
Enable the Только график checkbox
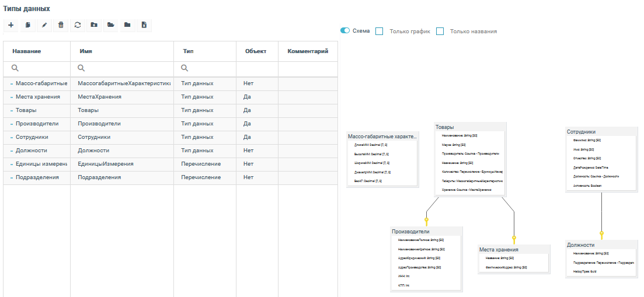(x=380, y=32)
